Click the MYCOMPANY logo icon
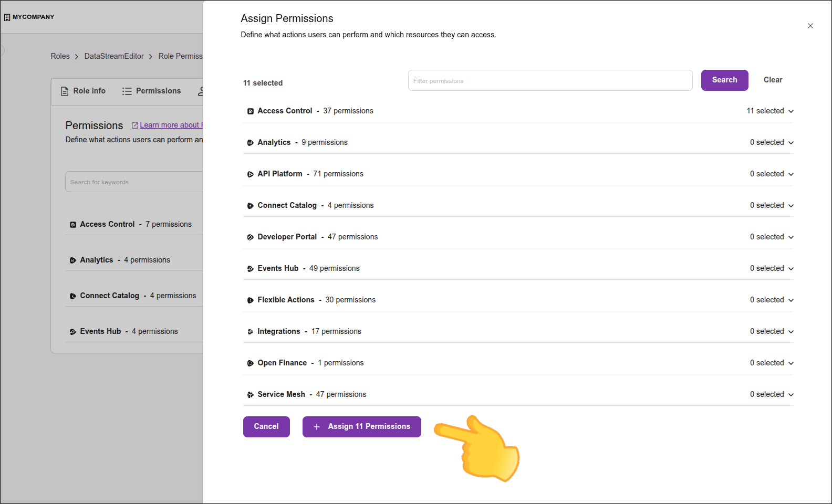Image resolution: width=832 pixels, height=504 pixels. tap(7, 17)
